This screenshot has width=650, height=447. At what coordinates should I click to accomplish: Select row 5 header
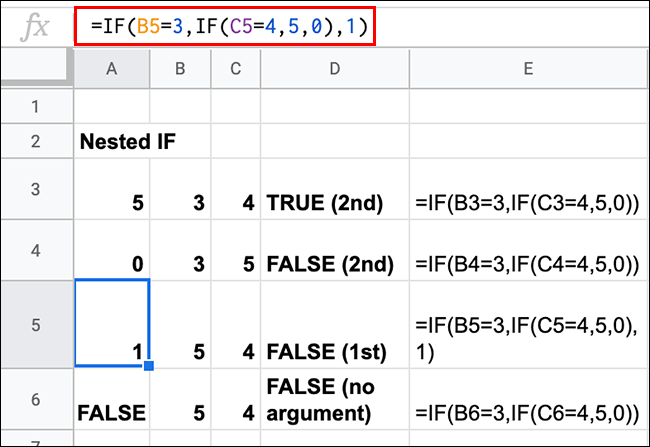coord(36,324)
